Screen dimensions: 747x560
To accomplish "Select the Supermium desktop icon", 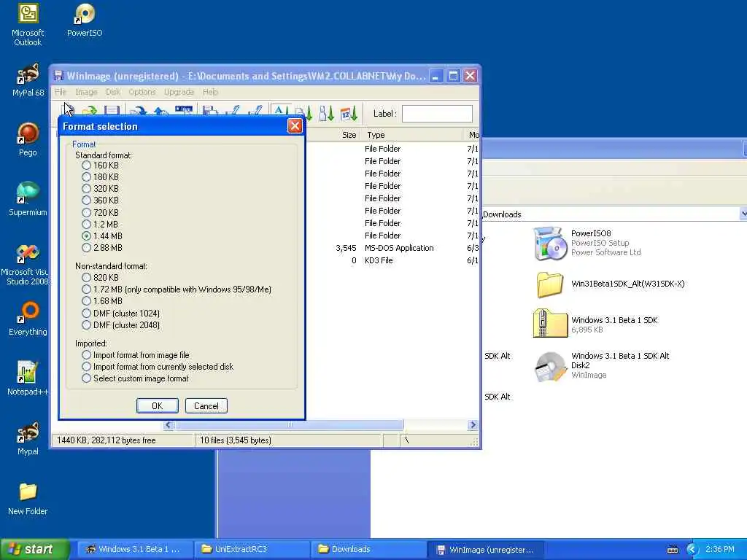I will coord(28,199).
